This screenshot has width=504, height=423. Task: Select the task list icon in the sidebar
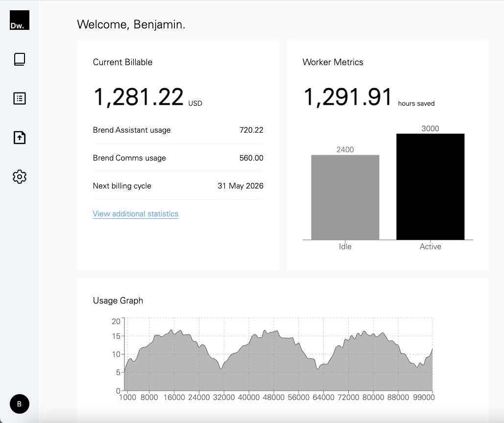coord(19,98)
